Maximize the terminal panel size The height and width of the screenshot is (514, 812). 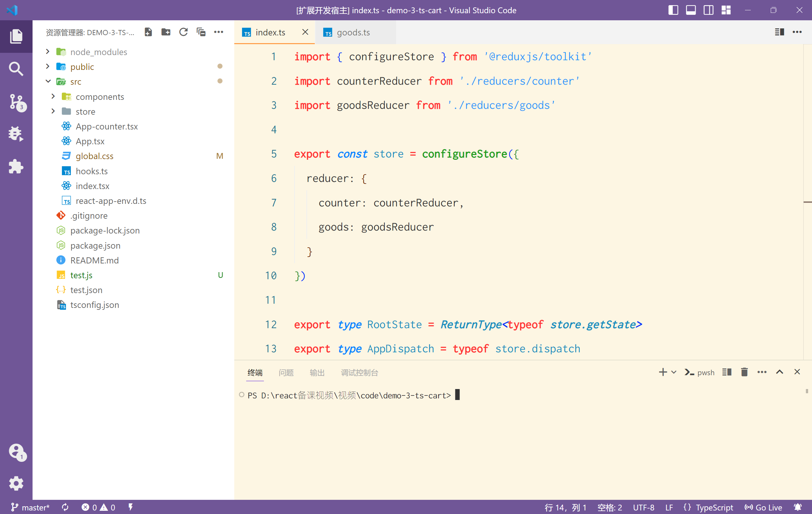tap(779, 372)
